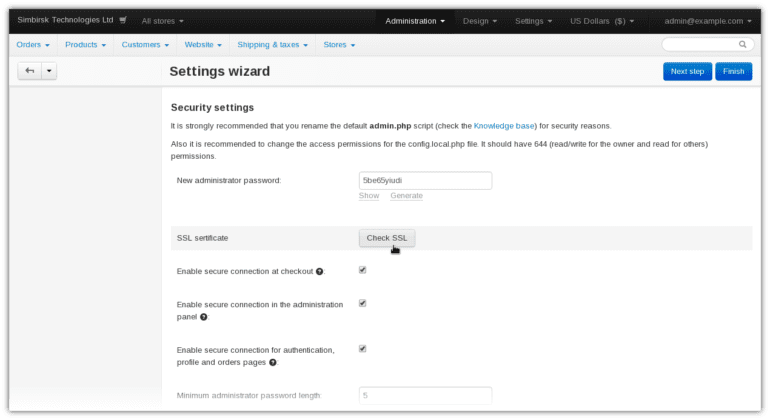
Task: Open the Shipping & taxes menu
Action: tap(272, 45)
